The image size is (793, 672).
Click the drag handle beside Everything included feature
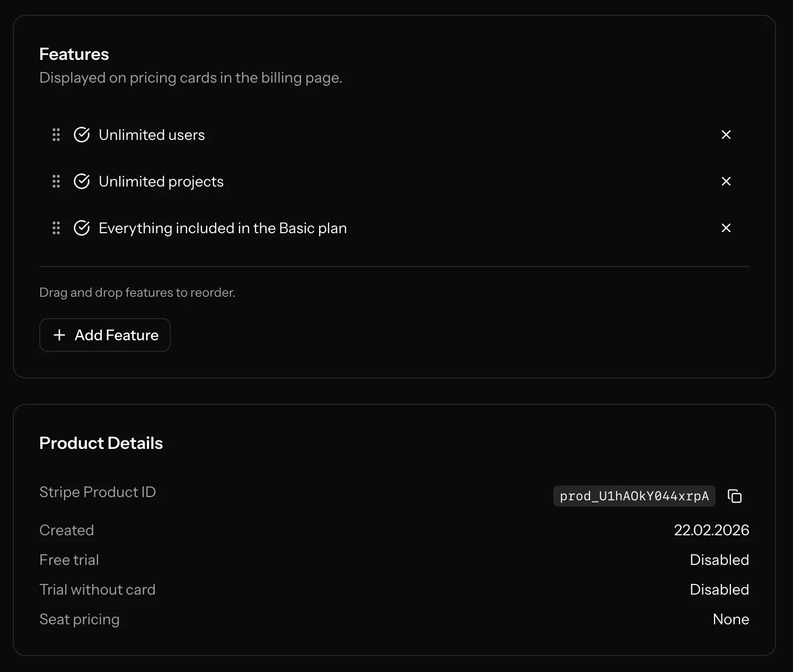pos(56,228)
